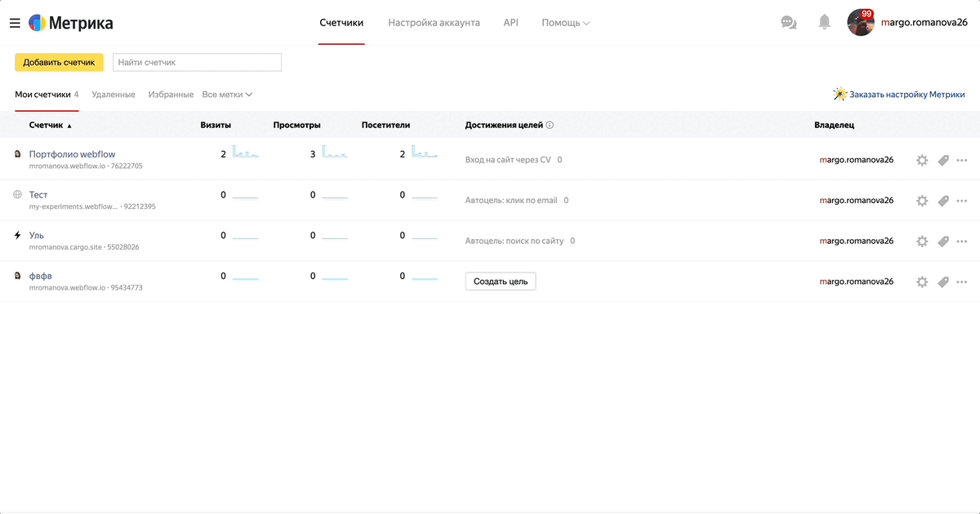
Task: Expand the Помощь dropdown menu
Action: pyautogui.click(x=566, y=23)
